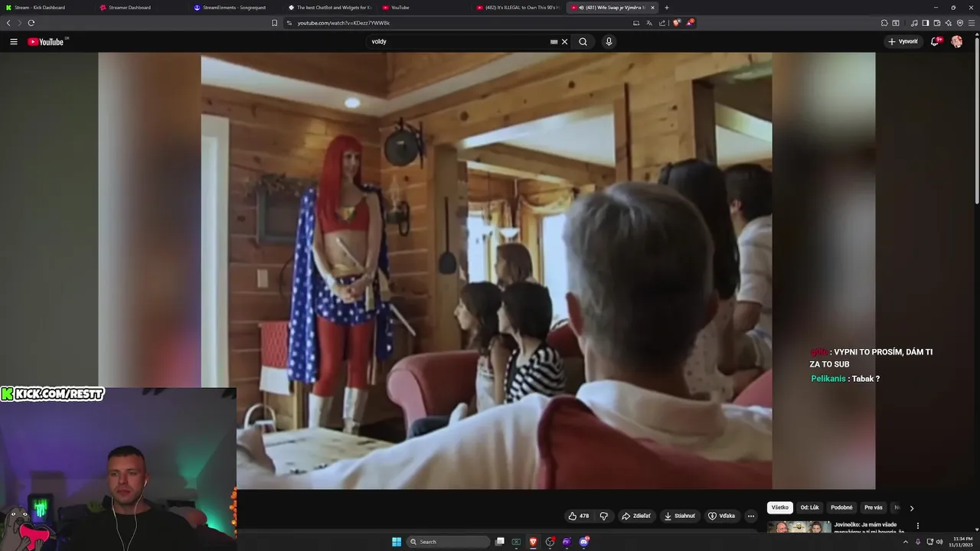Open the translate page icon
This screenshot has width=980, height=551.
(649, 23)
